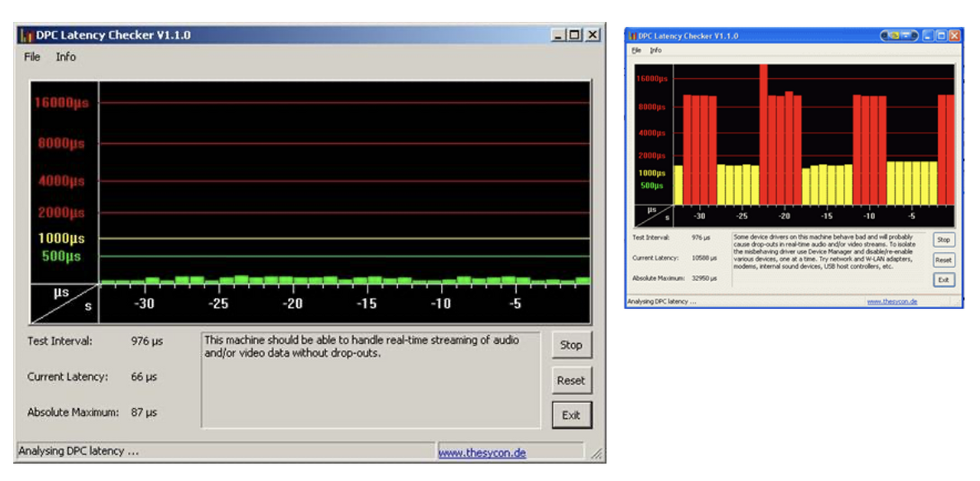The width and height of the screenshot is (980, 481).
Task: Open the Info menu in the green-graph window
Action: click(66, 57)
